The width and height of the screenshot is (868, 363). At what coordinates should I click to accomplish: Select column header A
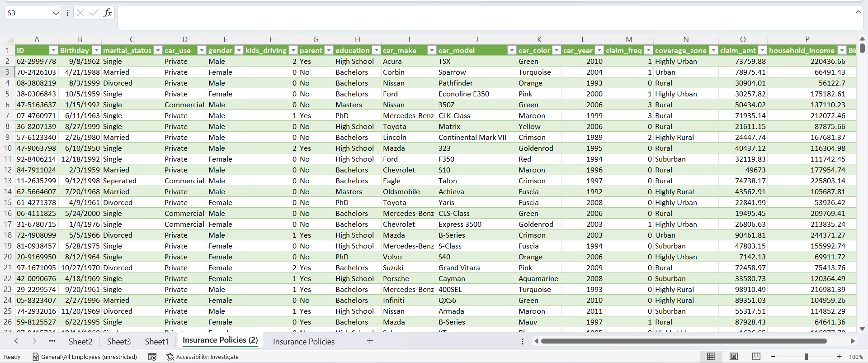coord(37,39)
